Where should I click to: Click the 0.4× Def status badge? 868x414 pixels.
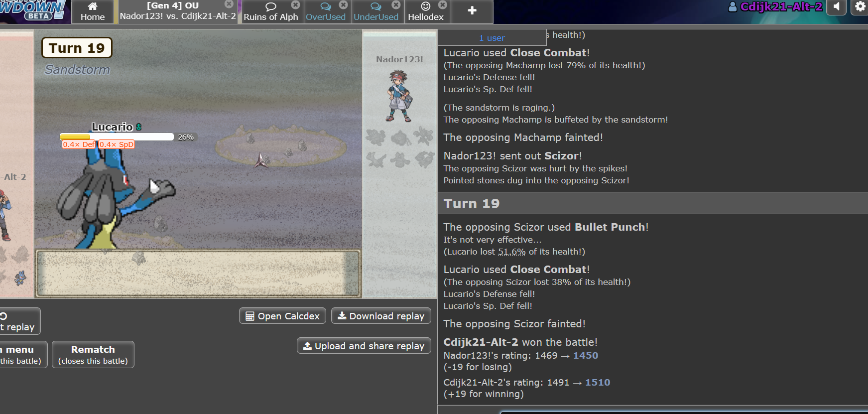pyautogui.click(x=79, y=144)
